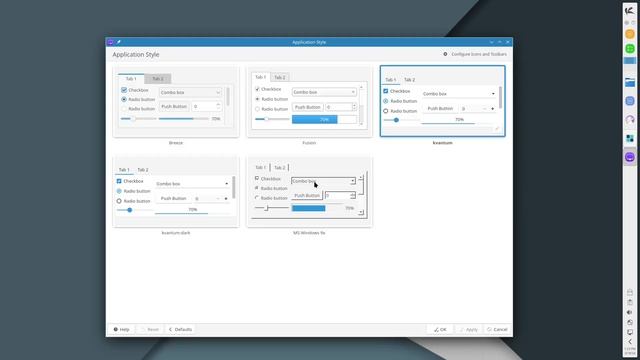Click the spin box in Breeze preview
Screen dimensions: 640x360
click(207, 107)
